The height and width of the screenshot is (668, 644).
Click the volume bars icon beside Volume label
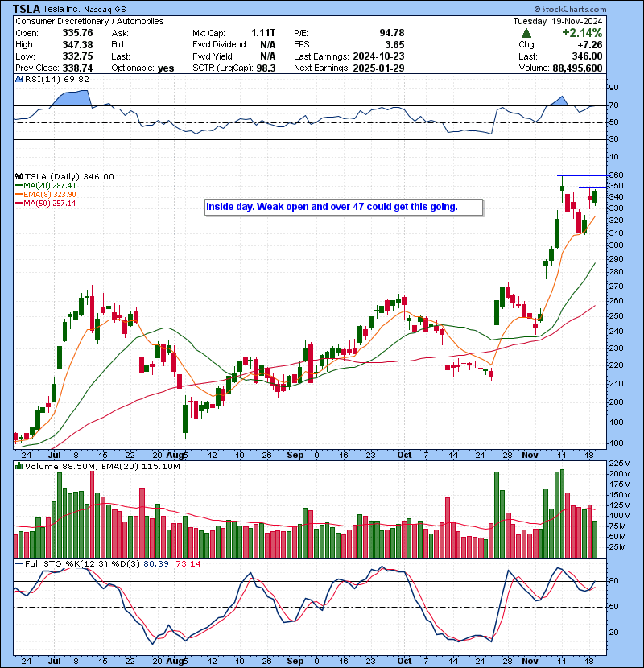click(19, 466)
